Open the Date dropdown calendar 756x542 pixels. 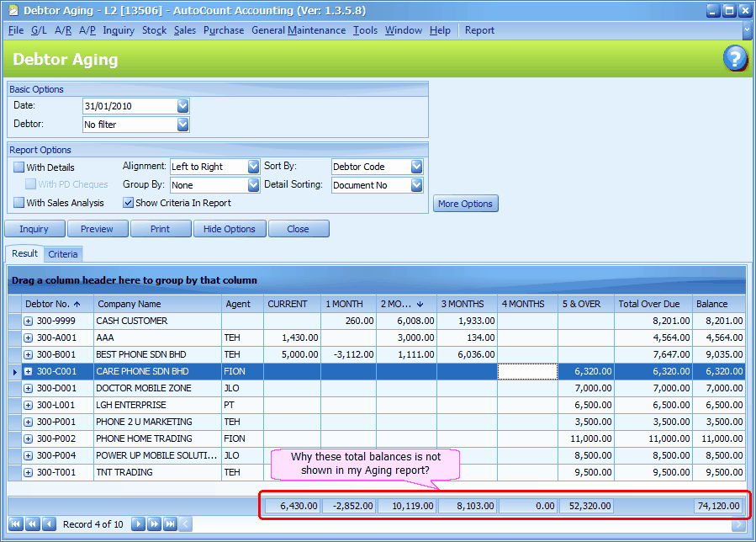182,106
